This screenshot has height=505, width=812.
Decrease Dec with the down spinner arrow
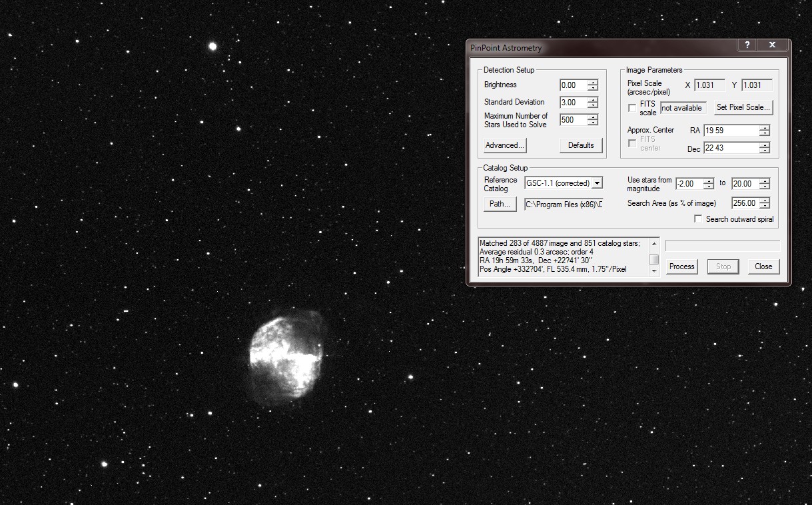765,151
